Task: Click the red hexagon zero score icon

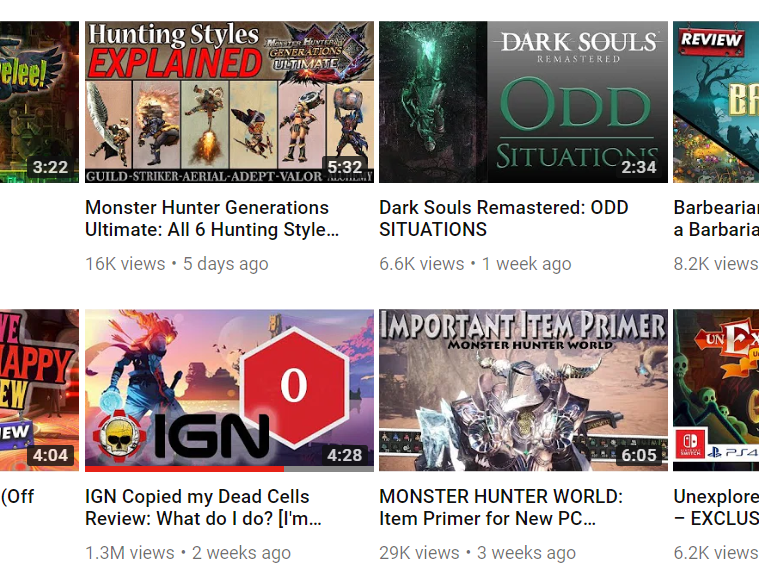Action: [294, 387]
